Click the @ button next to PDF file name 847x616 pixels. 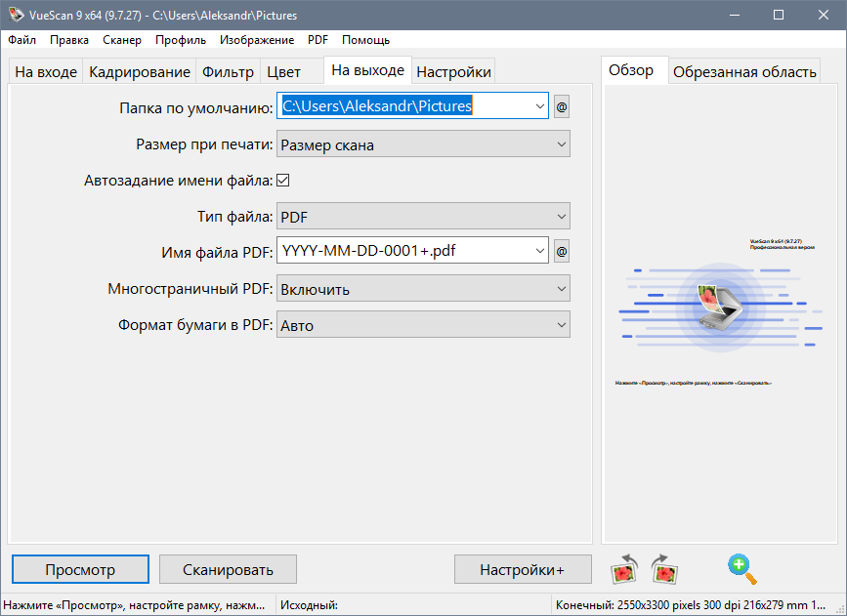coord(562,251)
